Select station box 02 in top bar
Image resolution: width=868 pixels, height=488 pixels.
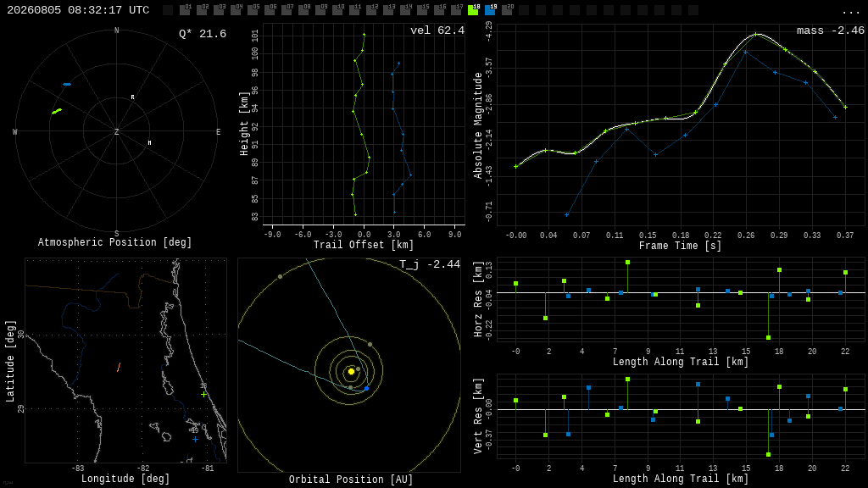click(202, 10)
